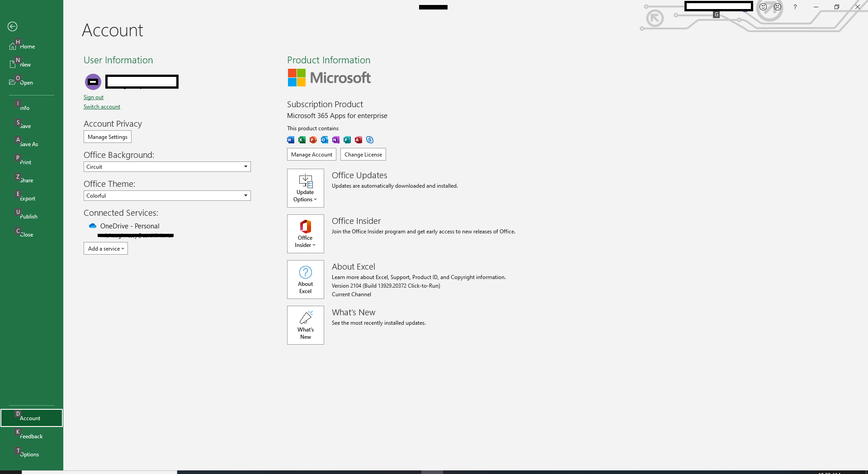Click the New document icon
The height and width of the screenshot is (474, 868).
pos(13,64)
